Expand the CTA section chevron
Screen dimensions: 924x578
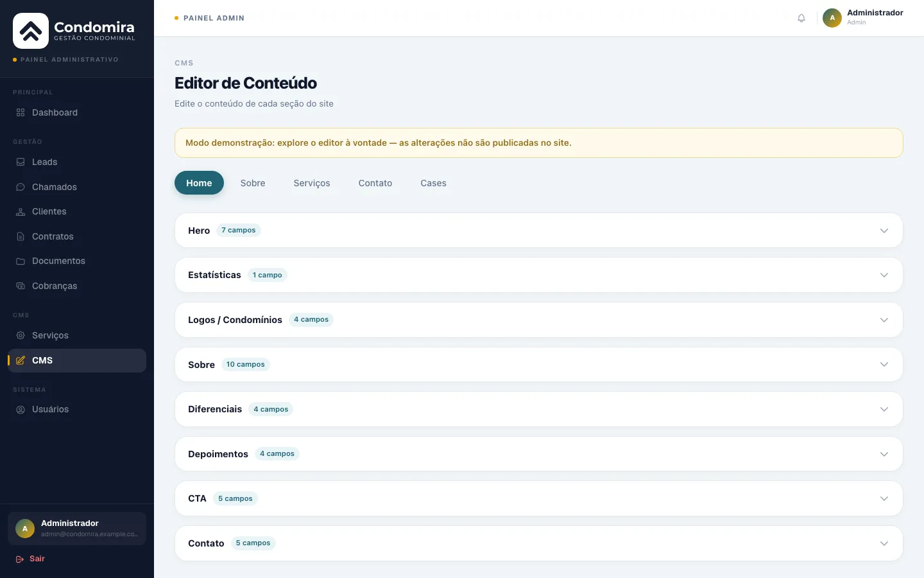pyautogui.click(x=884, y=498)
